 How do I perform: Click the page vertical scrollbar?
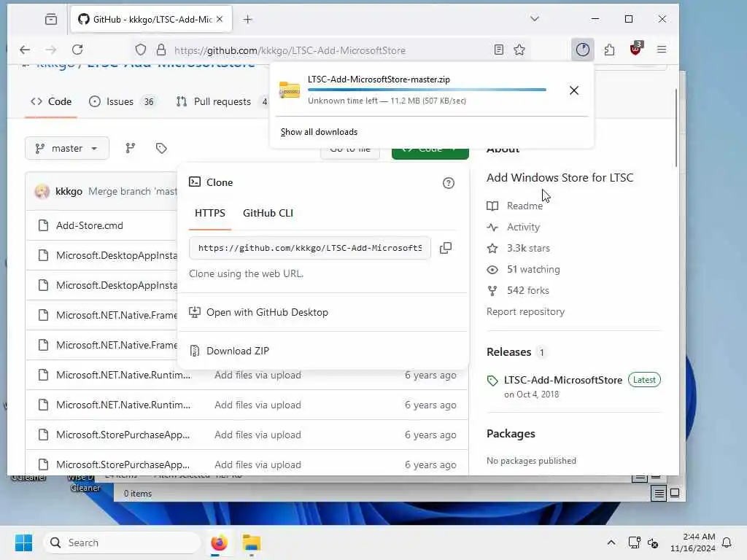coord(676,128)
